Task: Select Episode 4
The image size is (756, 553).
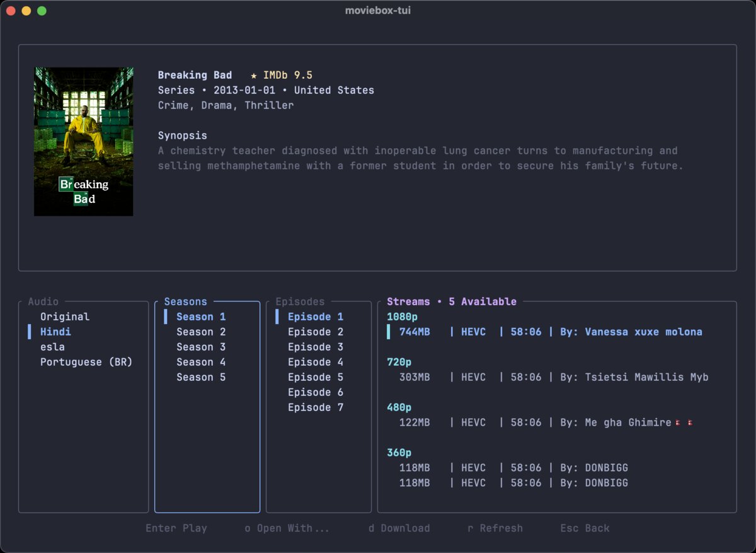Action: click(x=316, y=362)
